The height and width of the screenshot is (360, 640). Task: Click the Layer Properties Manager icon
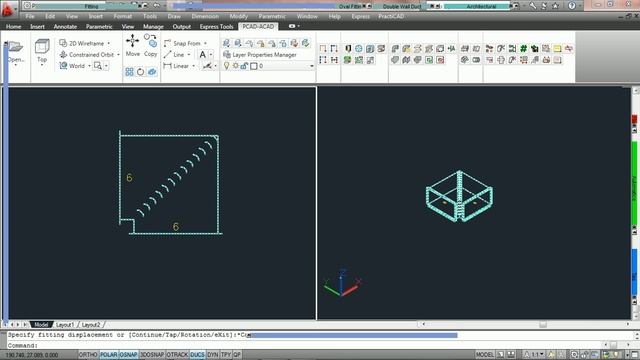click(227, 54)
